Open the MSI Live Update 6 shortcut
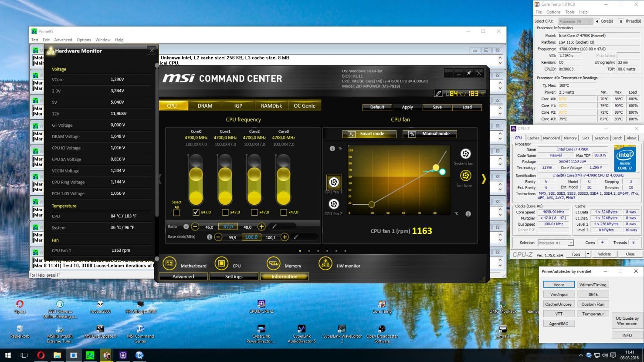 (100, 332)
